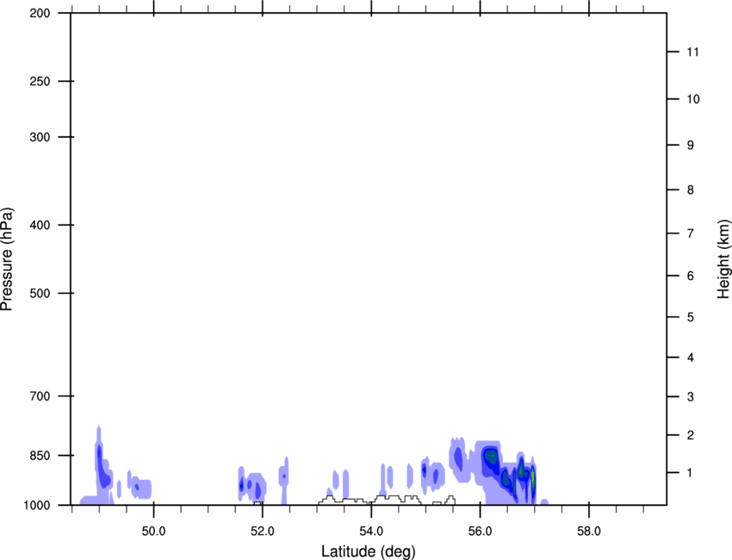Click the 5 km height label

click(x=691, y=317)
